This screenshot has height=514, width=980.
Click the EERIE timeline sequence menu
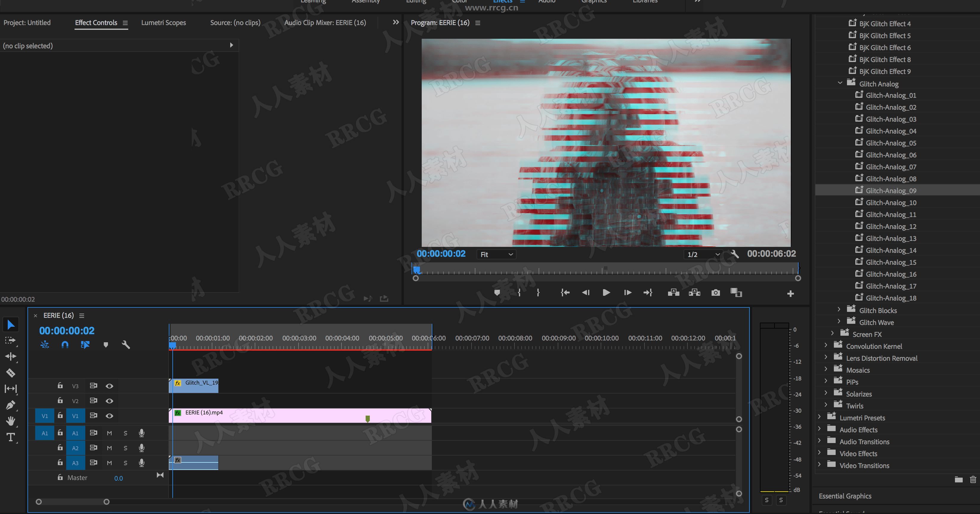click(78, 316)
